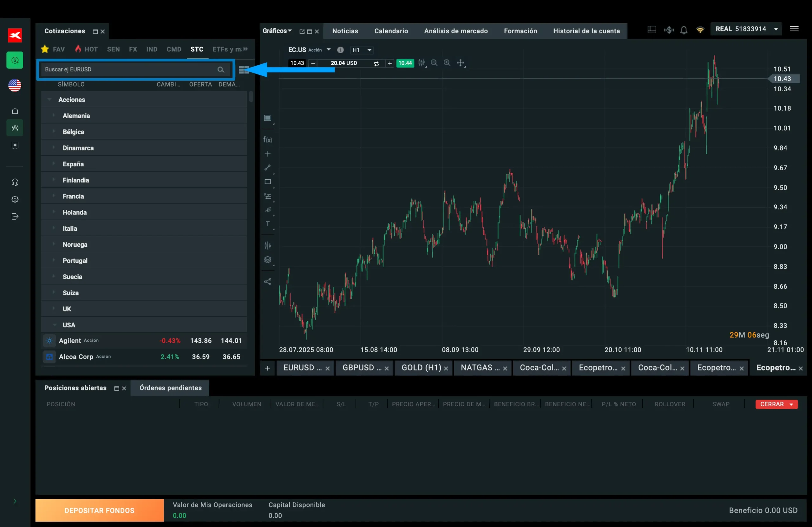Image resolution: width=812 pixels, height=527 pixels.
Task: Open the Fibonacci retracement tool
Action: (x=268, y=196)
